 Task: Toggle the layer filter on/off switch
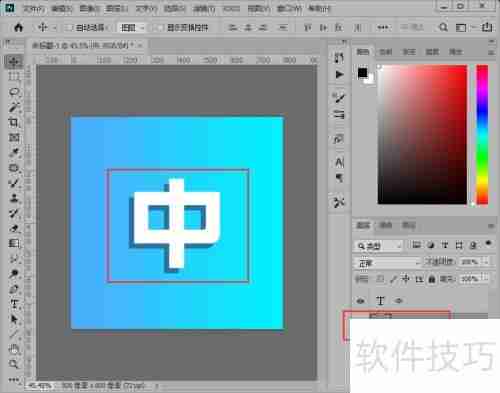click(488, 244)
